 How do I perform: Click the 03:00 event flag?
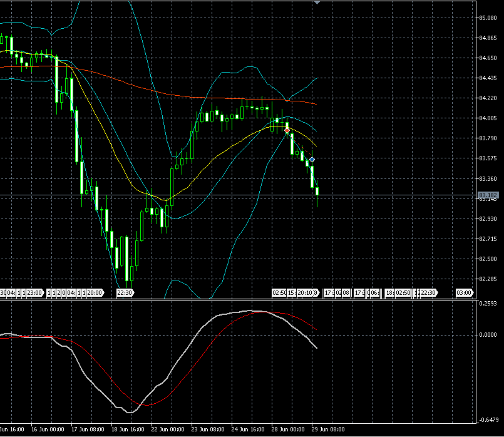click(464, 292)
